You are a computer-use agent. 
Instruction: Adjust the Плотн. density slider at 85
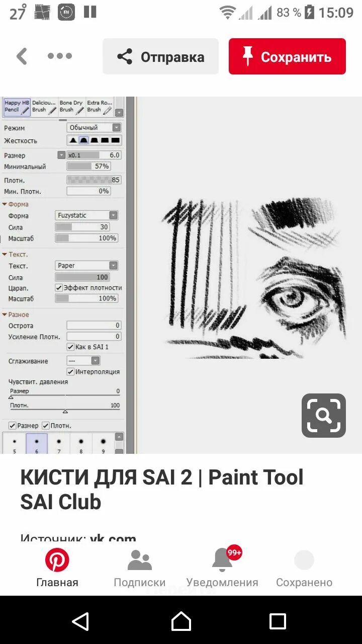[x=94, y=180]
